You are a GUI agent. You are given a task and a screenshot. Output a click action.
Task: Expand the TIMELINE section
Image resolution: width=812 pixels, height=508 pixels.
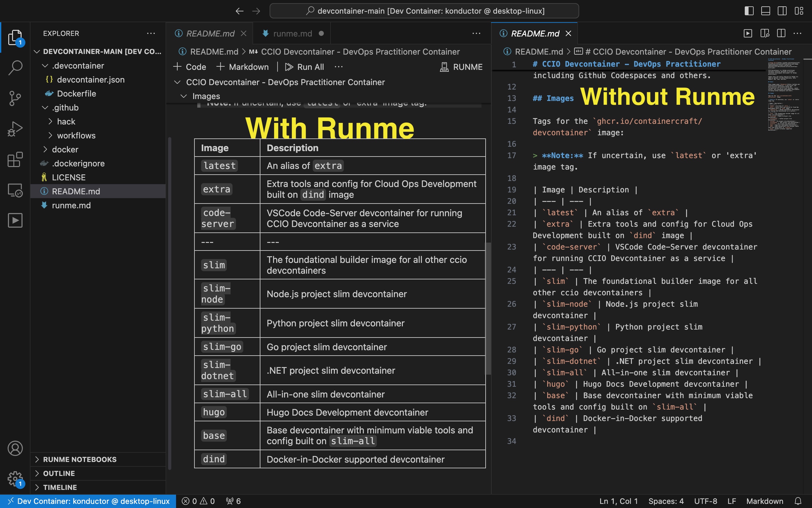point(98,487)
